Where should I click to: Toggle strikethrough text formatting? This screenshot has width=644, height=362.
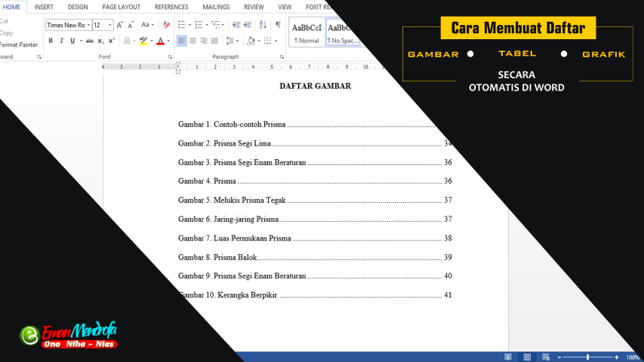(x=90, y=41)
